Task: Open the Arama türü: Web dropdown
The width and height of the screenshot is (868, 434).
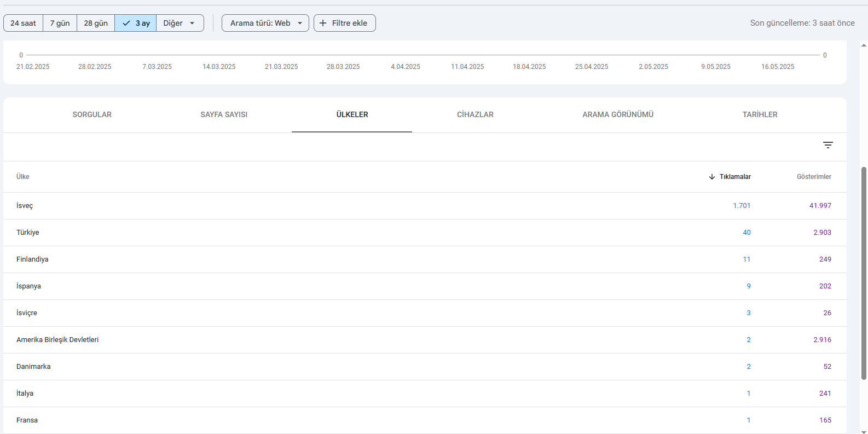Action: (265, 23)
